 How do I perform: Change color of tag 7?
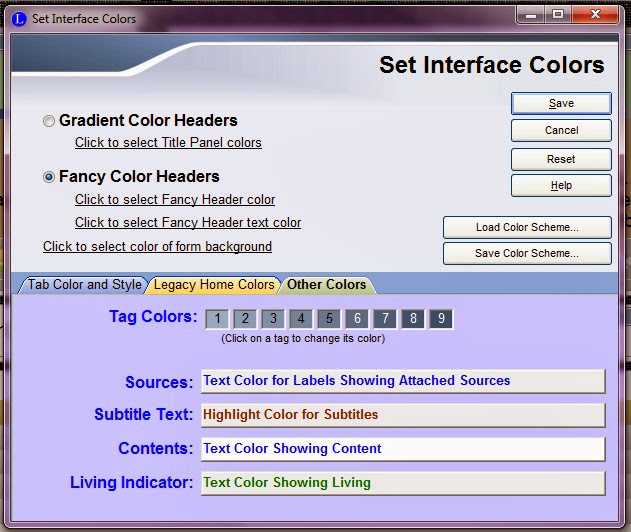(x=385, y=319)
